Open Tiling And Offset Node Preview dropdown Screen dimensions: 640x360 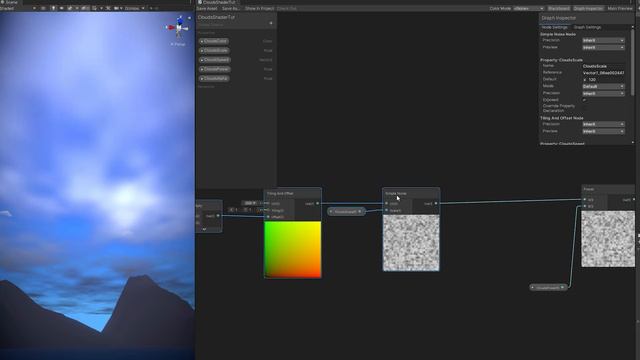[603, 131]
